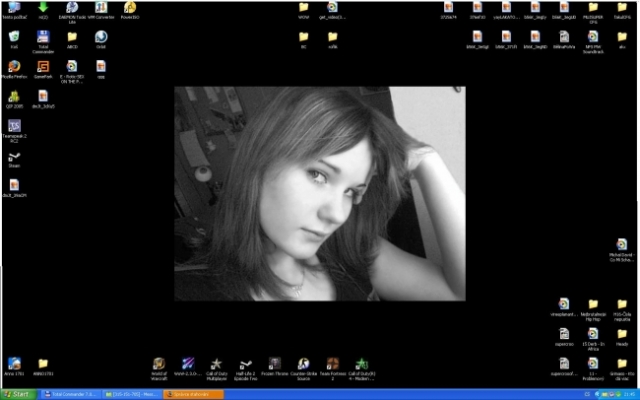
Task: Switch to the highlighted orange taskbar window
Action: [193, 394]
